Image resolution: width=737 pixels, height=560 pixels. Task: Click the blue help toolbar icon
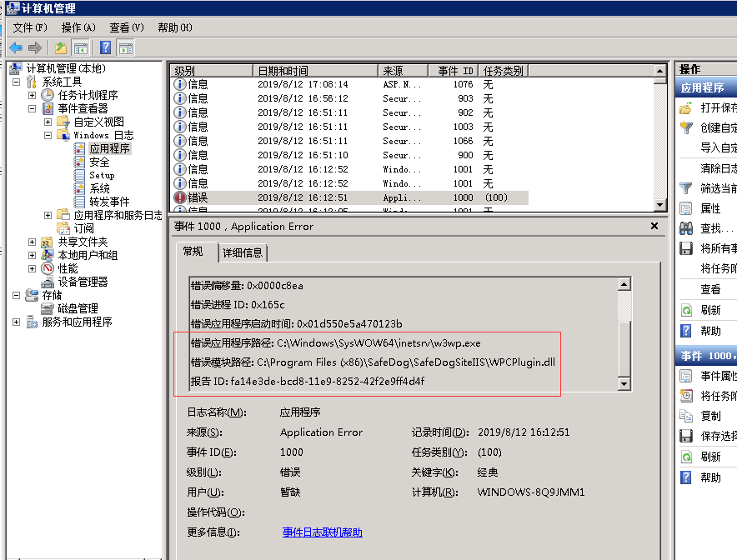(106, 47)
